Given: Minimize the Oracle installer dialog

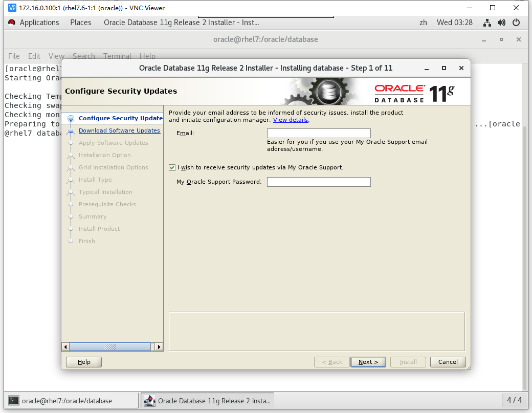Looking at the screenshot, I should point(427,68).
